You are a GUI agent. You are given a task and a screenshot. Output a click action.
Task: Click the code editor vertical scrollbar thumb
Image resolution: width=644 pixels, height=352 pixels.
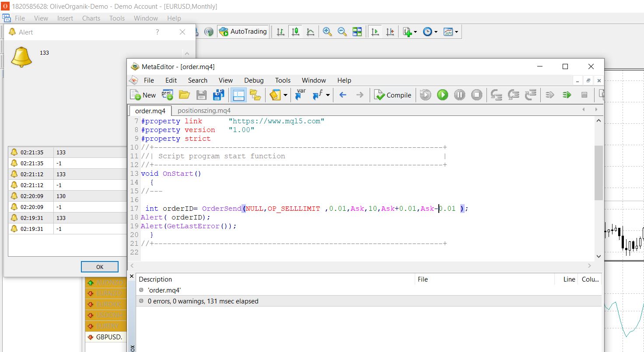pos(598,173)
